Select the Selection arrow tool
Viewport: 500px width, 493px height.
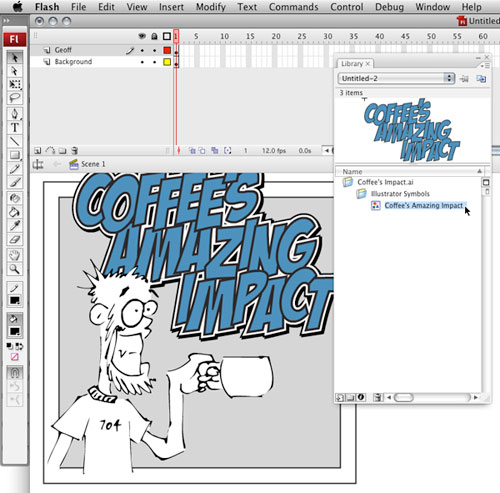click(15, 58)
